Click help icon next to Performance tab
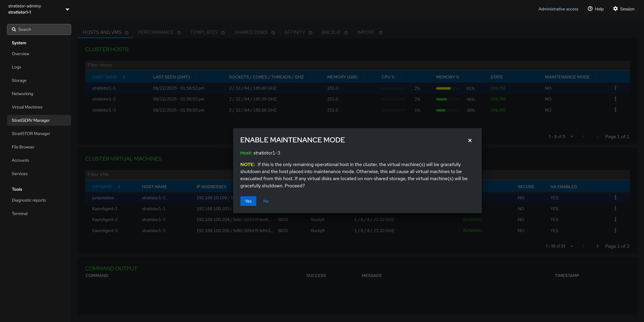644x322 pixels. click(x=179, y=33)
